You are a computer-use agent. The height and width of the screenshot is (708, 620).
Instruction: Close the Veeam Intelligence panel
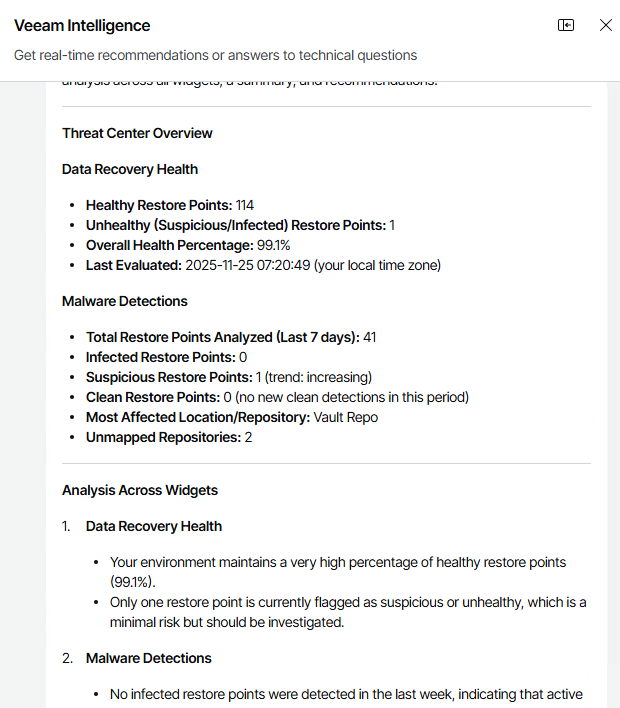tap(606, 26)
